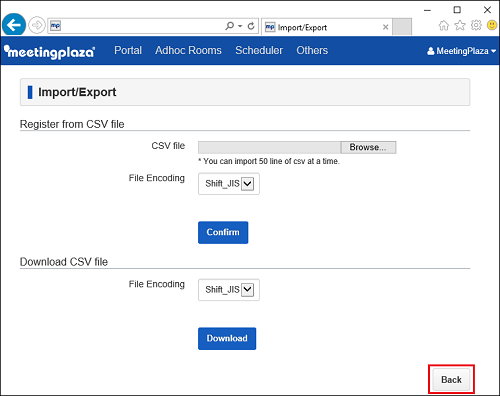Click the 'You can import 50 line' note
This screenshot has height=396, width=500.
pyautogui.click(x=269, y=161)
